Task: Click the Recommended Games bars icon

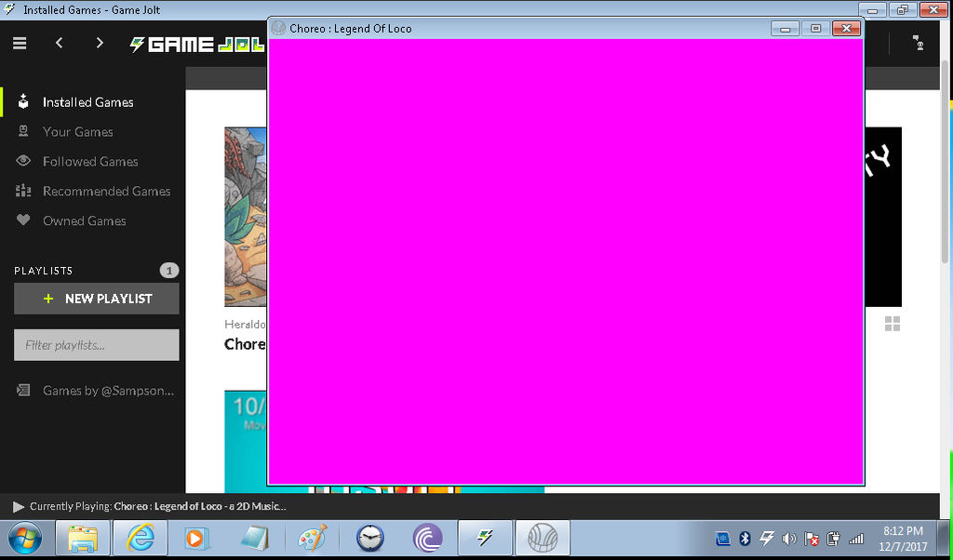Action: [x=23, y=191]
